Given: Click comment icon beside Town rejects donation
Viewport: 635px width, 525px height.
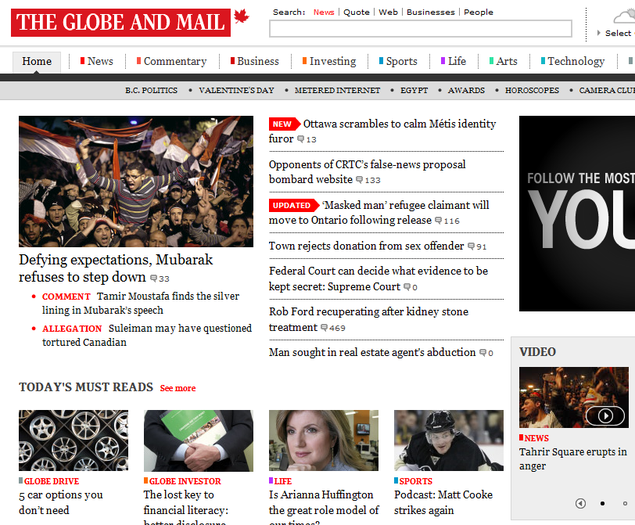Looking at the screenshot, I should coord(471,246).
